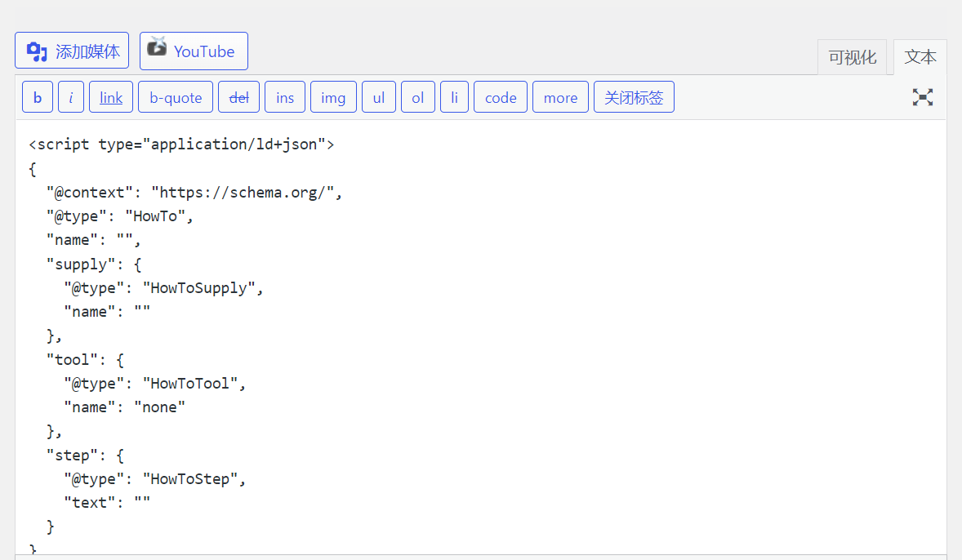Apply italic using the i icon

70,96
